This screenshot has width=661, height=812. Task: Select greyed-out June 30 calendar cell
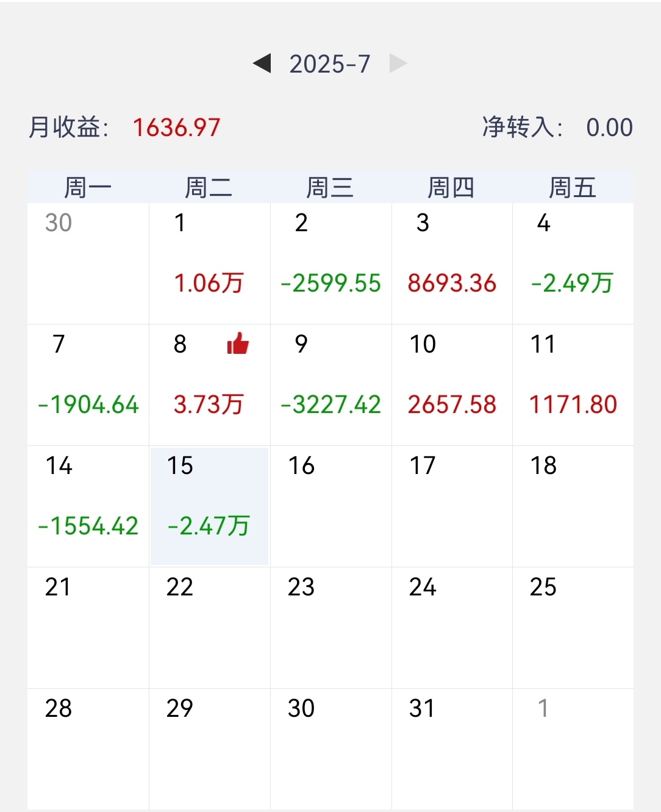point(88,264)
